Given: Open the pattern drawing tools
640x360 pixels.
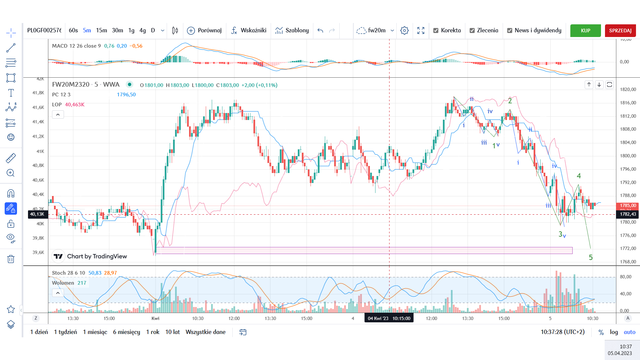Looking at the screenshot, I should tap(11, 107).
